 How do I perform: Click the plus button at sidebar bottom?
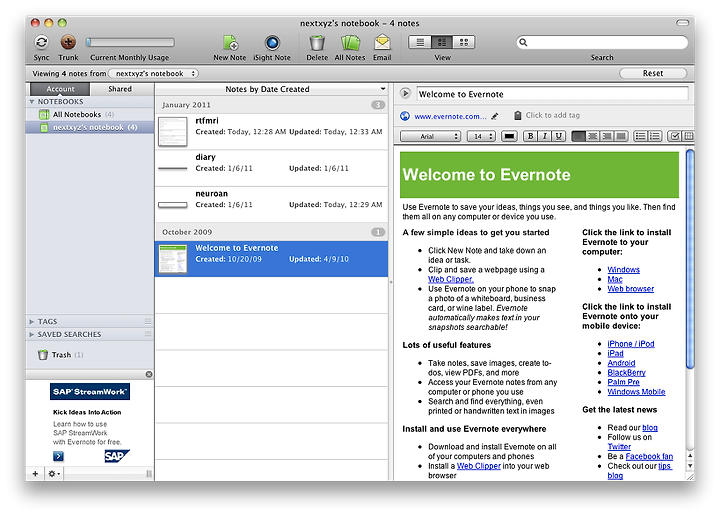coord(35,473)
